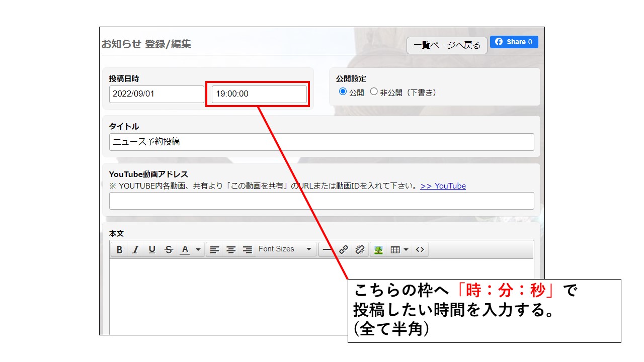Screen dimensions: 644x362
Task: Center align the text
Action: [231, 250]
